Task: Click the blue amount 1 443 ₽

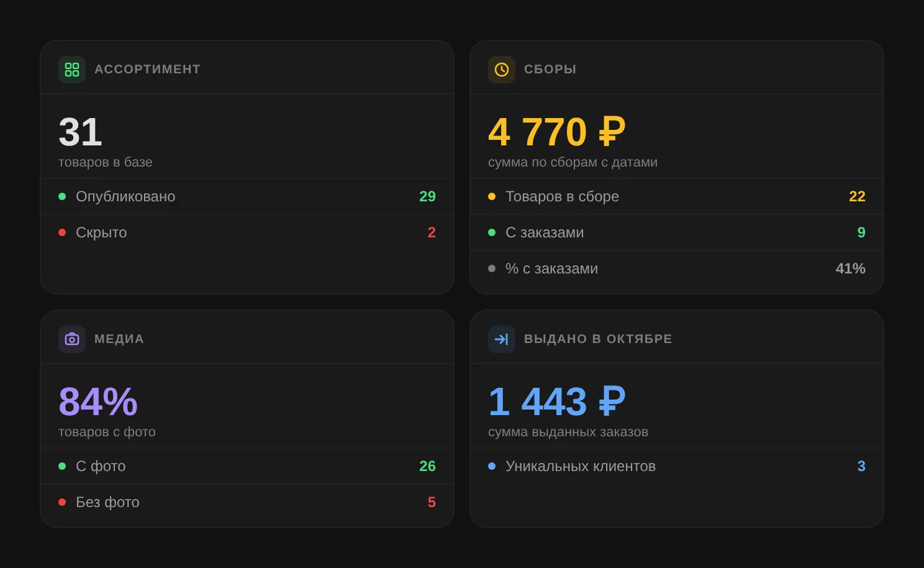Action: pos(556,402)
